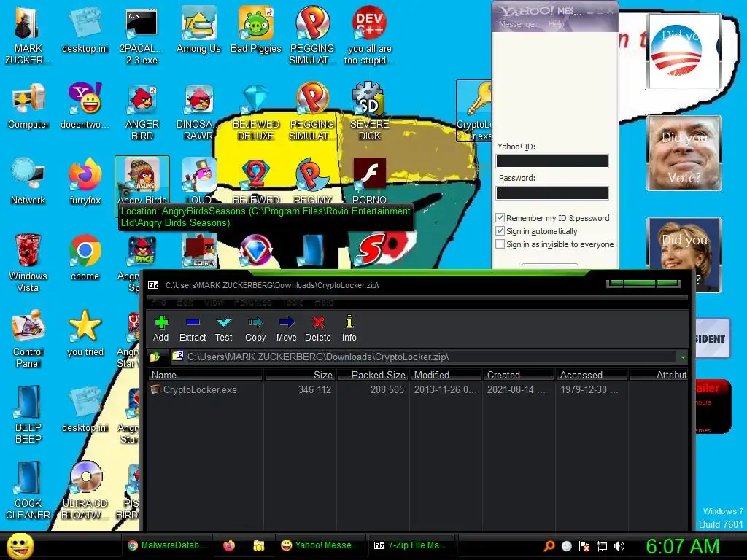This screenshot has height=560, width=747.
Task: Select the Windows Vista recycle bin icon
Action: [28, 262]
